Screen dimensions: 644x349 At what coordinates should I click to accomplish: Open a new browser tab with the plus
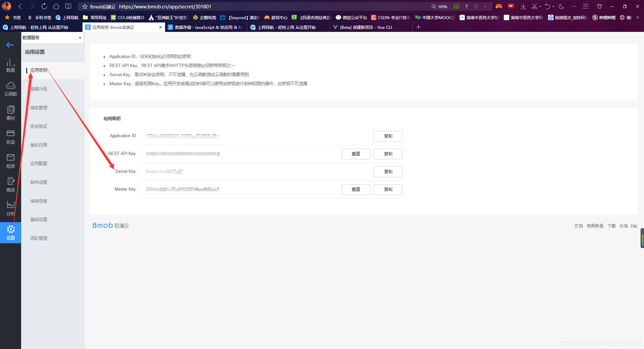point(418,27)
